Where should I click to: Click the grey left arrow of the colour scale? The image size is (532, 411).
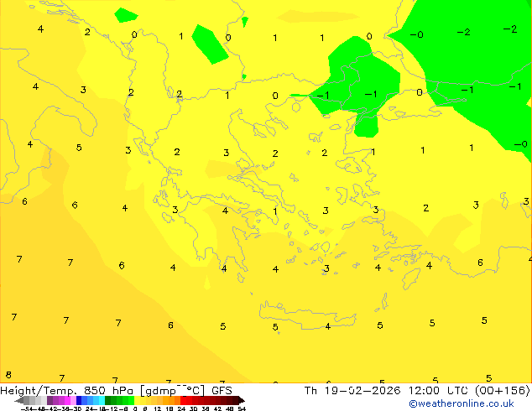(x=19, y=401)
